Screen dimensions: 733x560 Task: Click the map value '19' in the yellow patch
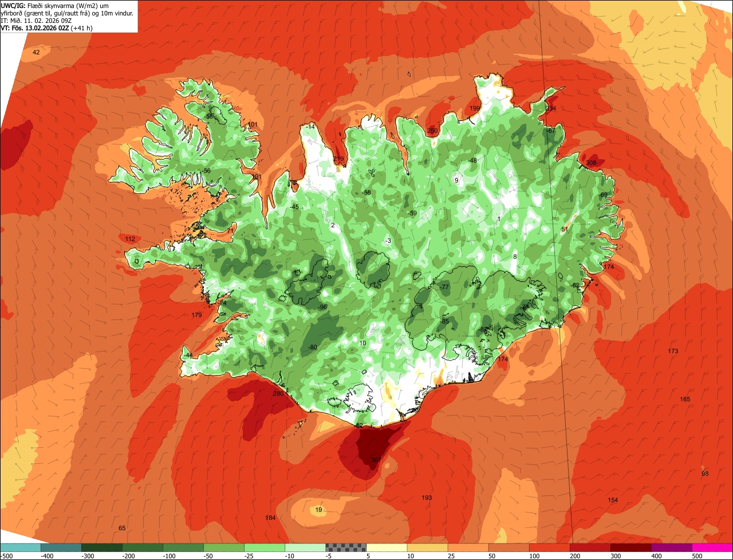pyautogui.click(x=319, y=510)
